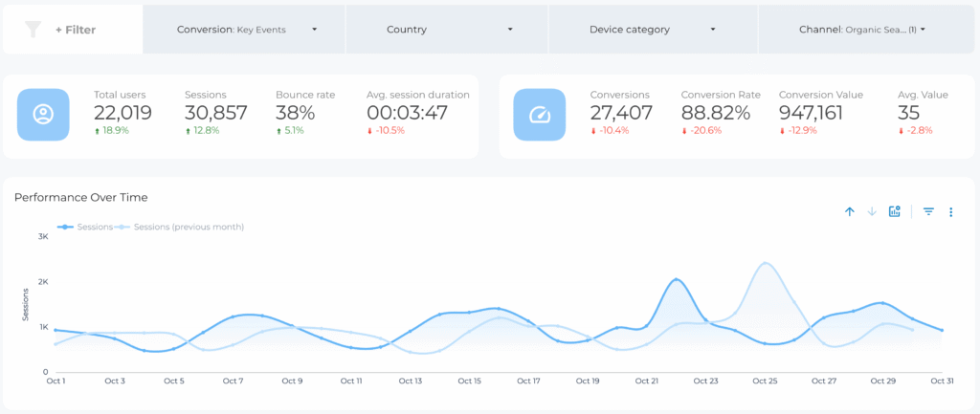
Task: Select the Sessions value 30,857
Action: pyautogui.click(x=215, y=113)
